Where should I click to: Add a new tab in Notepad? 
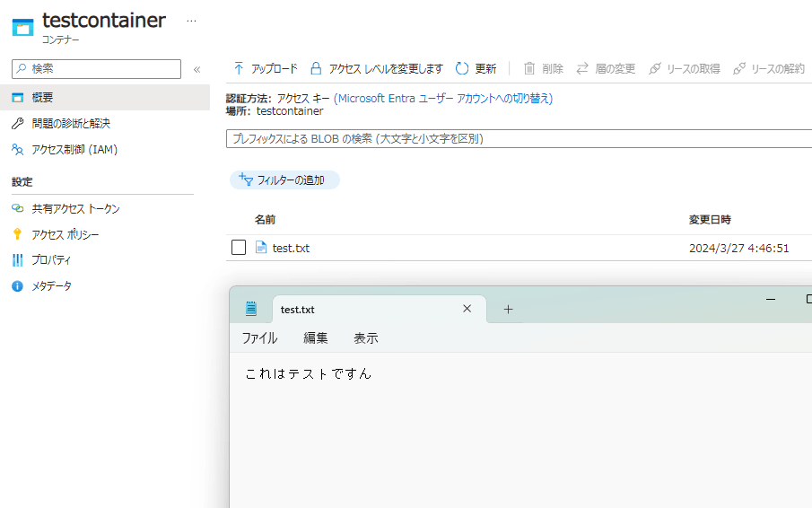tap(508, 309)
